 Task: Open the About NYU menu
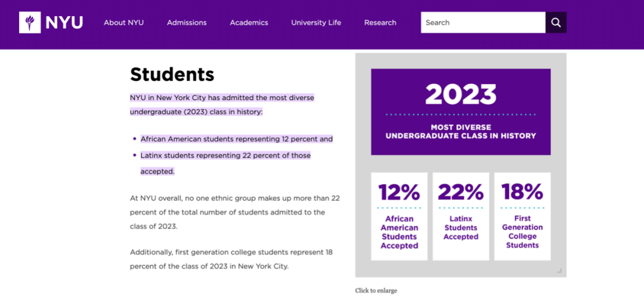point(123,23)
